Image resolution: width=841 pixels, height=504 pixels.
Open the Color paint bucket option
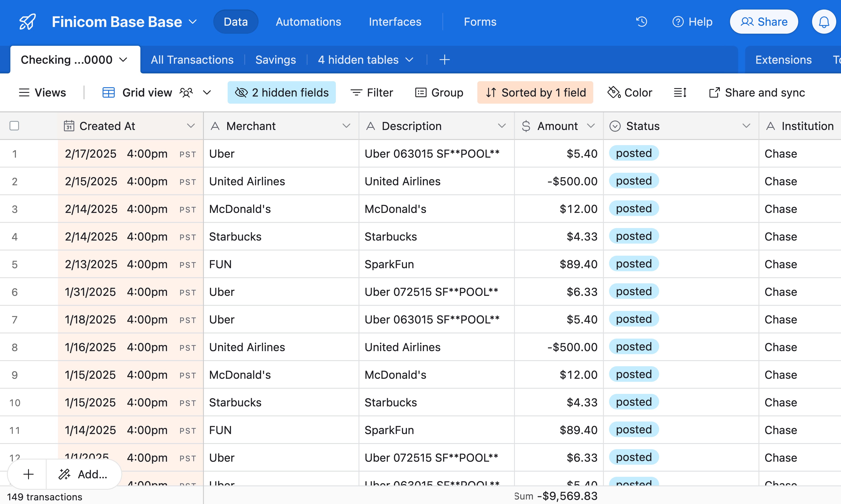630,92
